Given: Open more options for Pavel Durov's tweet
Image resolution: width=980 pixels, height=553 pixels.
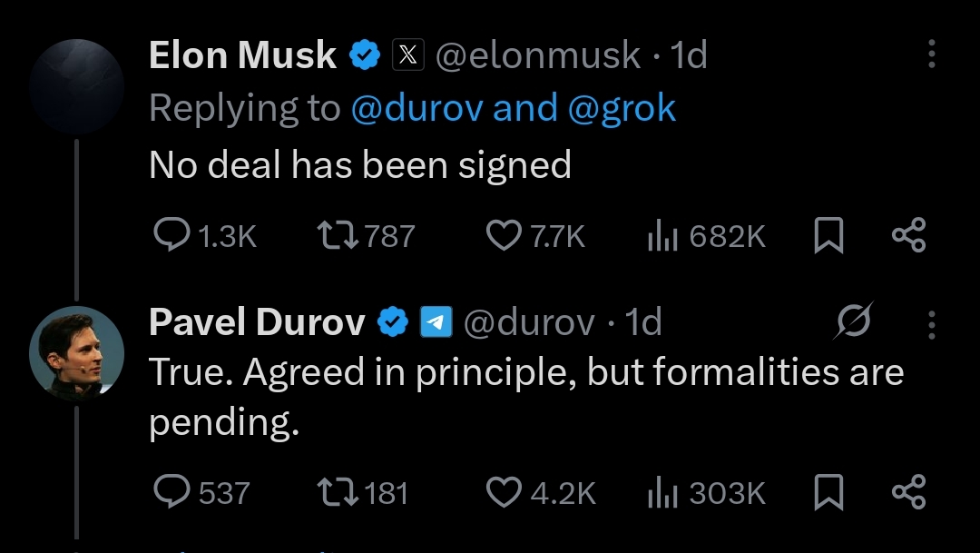Looking at the screenshot, I should pyautogui.click(x=931, y=322).
